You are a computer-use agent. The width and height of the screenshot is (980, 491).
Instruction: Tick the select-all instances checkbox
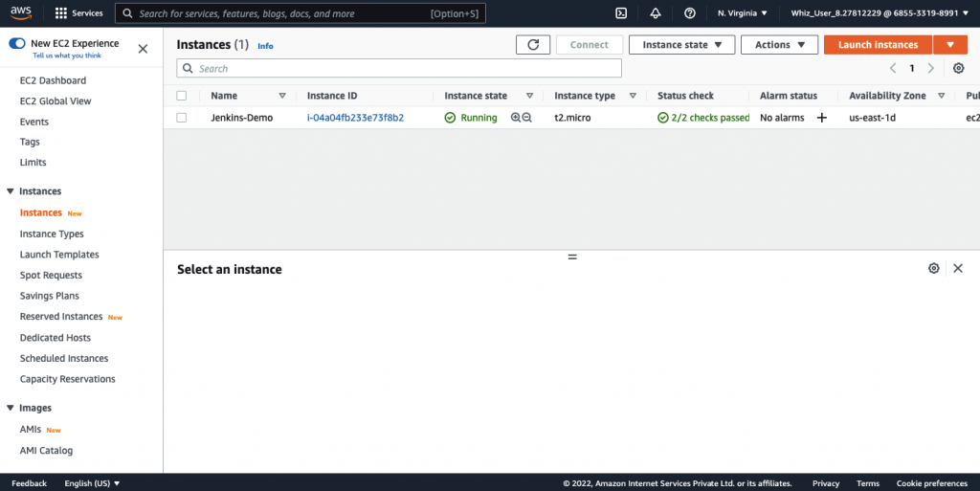point(182,96)
